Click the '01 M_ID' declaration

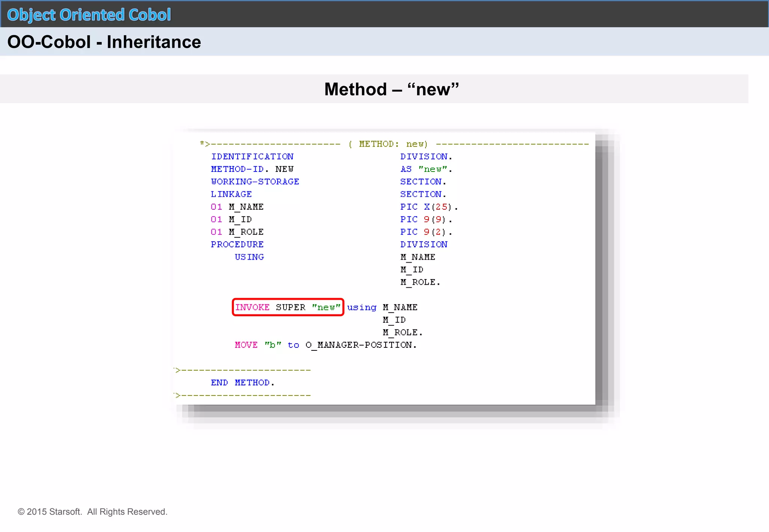[231, 219]
